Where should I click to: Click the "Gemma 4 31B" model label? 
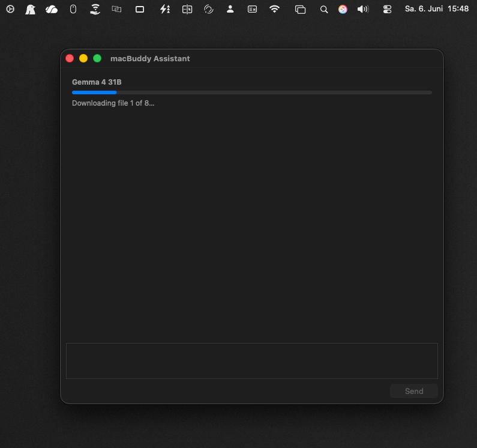(x=97, y=82)
